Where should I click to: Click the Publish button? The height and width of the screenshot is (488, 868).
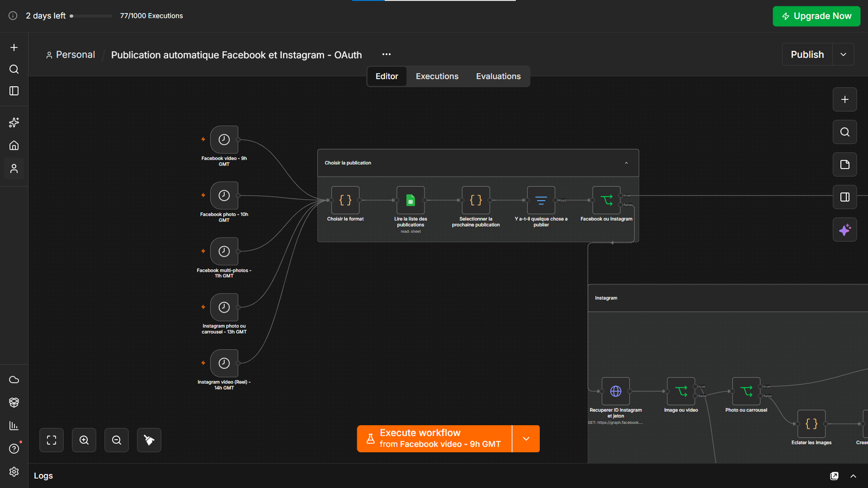(x=807, y=54)
